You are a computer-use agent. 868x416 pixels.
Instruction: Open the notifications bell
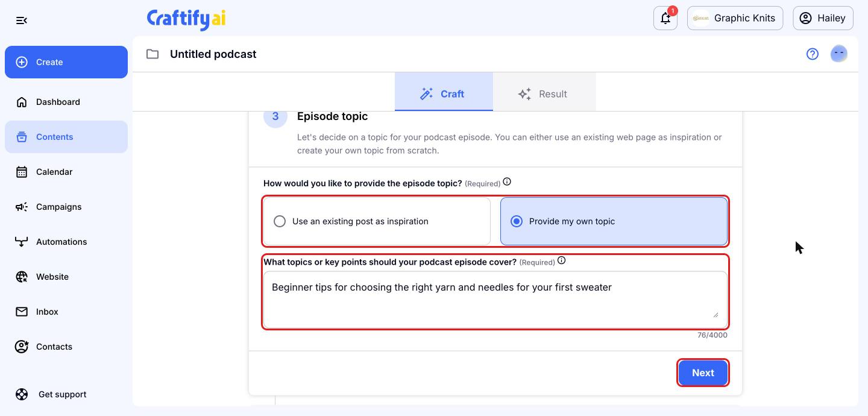665,18
